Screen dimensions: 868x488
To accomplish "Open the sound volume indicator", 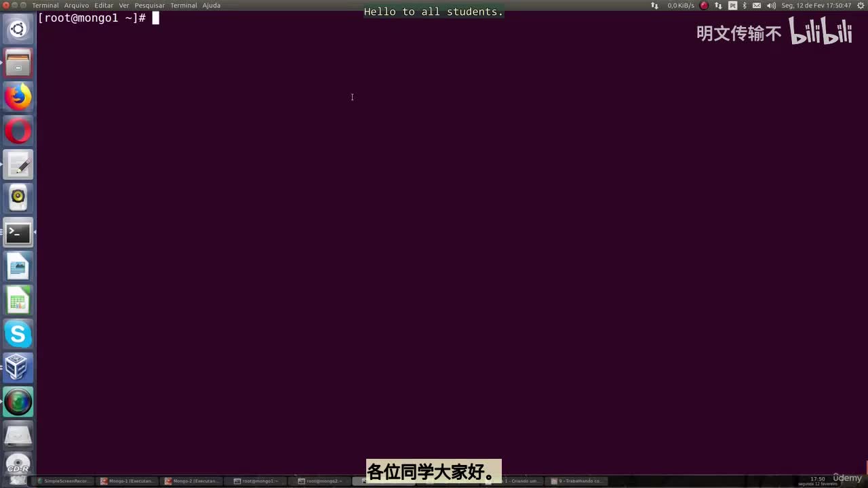I will [771, 5].
